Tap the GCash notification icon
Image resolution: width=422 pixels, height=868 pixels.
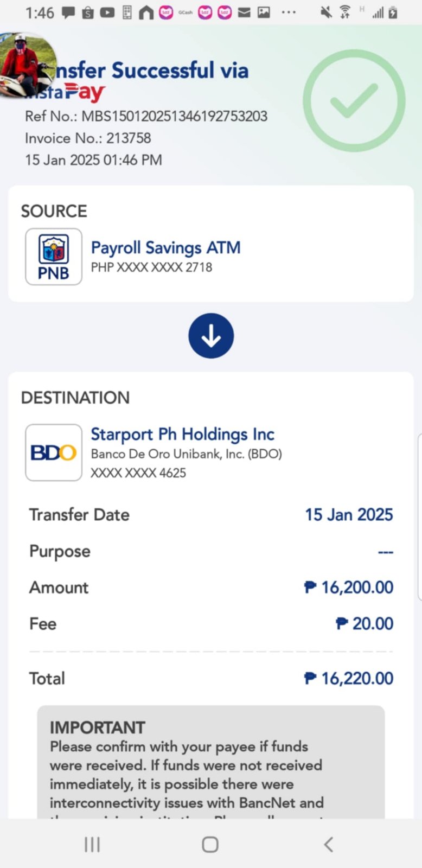pyautogui.click(x=186, y=12)
